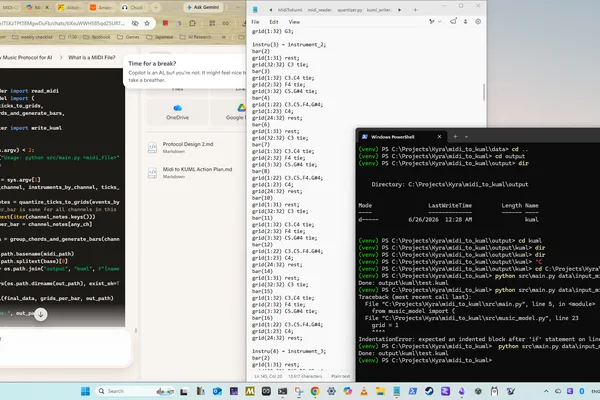Image resolution: width=600 pixels, height=400 pixels.
Task: Open the Terminal icon on the taskbar
Action: tap(282, 391)
